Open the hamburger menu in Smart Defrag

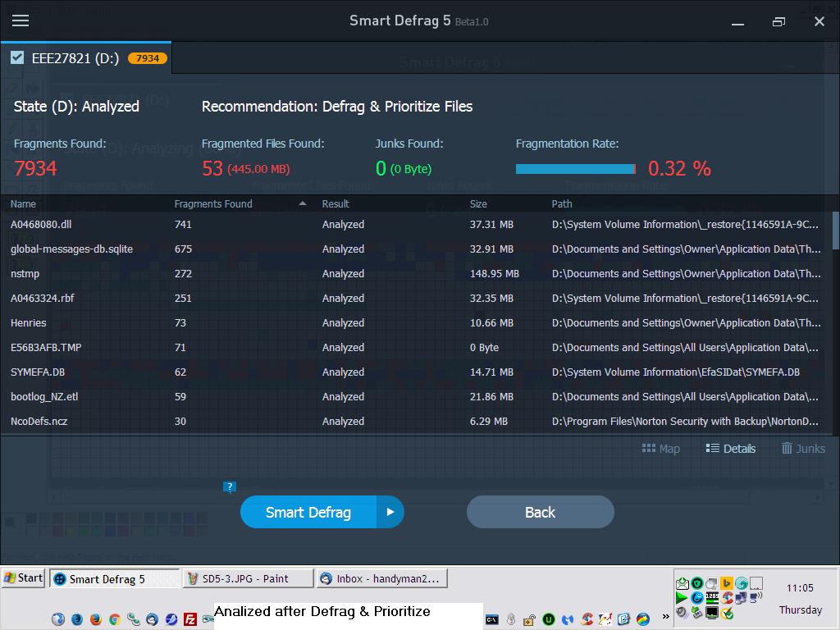21,21
